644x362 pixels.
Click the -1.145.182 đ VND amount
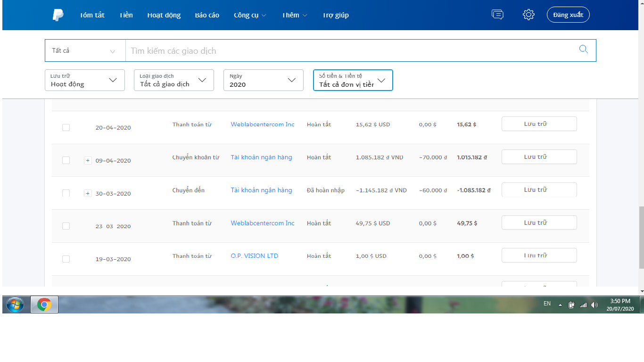point(381,190)
